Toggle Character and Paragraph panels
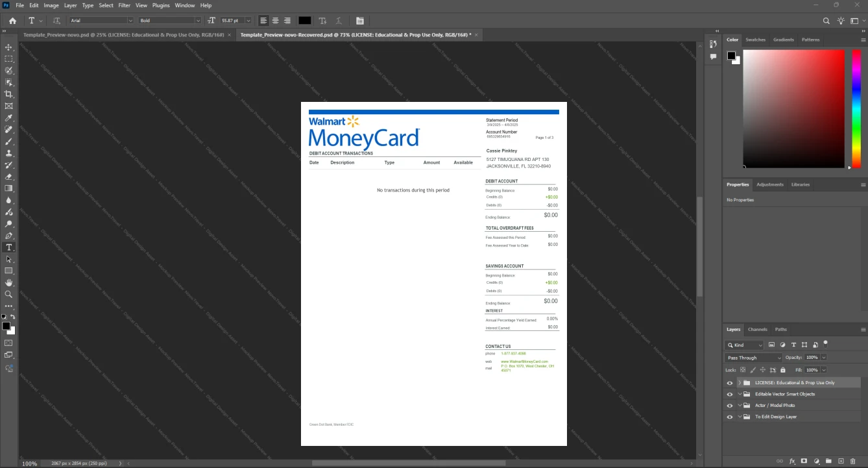Image resolution: width=868 pixels, height=468 pixels. pyautogui.click(x=360, y=21)
